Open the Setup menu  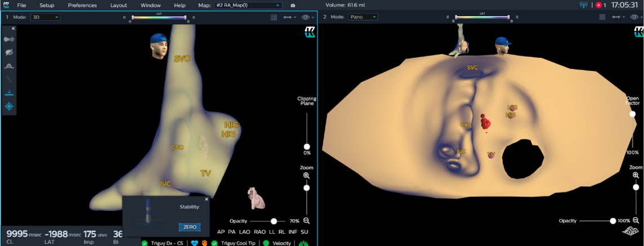pyautogui.click(x=47, y=5)
